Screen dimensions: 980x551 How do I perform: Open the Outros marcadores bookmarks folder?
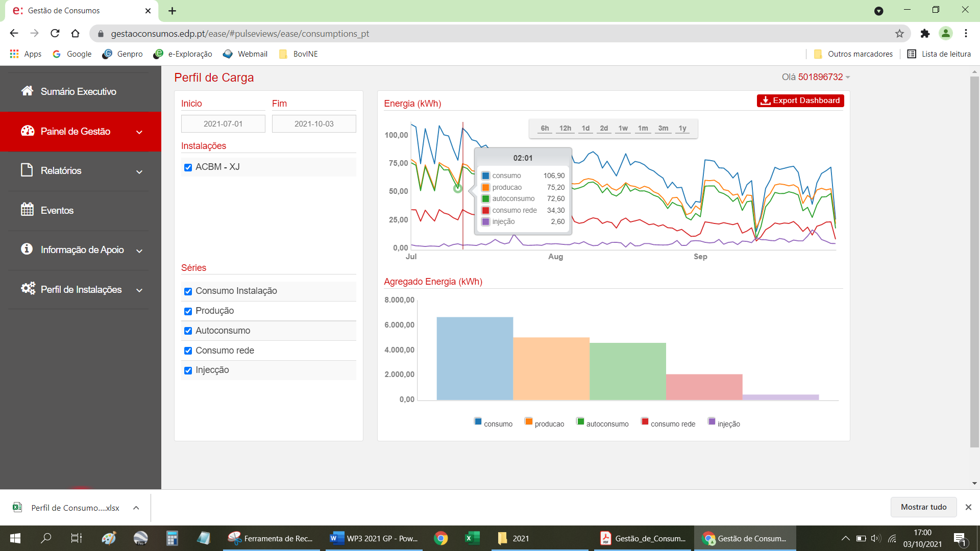coord(853,54)
